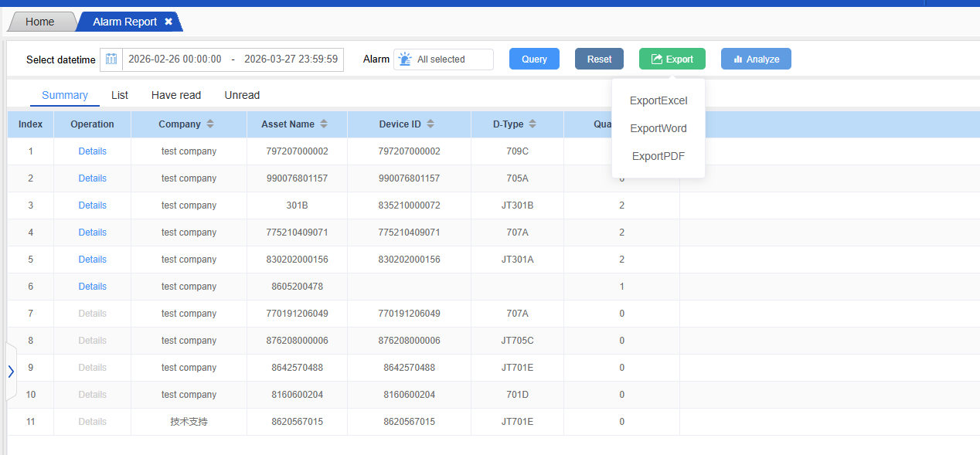The width and height of the screenshot is (980, 455).
Task: Open Details link for asset 301B
Action: pyautogui.click(x=92, y=205)
